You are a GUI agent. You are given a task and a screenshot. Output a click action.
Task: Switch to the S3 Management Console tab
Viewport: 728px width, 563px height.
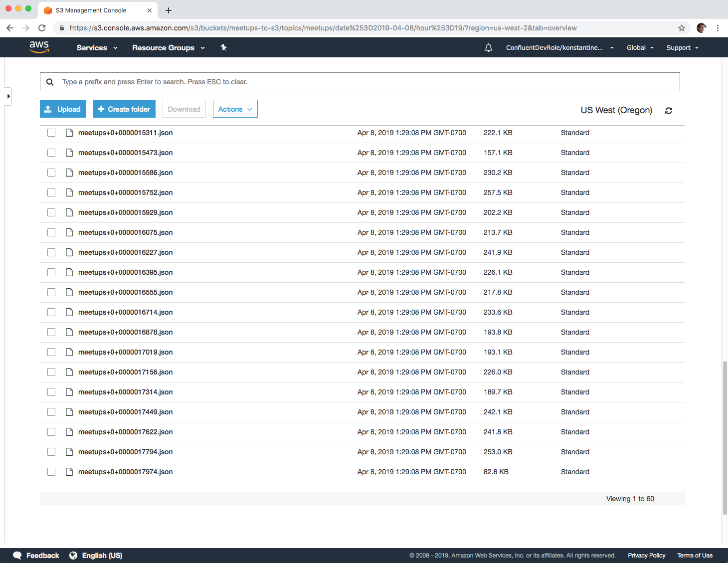[97, 10]
